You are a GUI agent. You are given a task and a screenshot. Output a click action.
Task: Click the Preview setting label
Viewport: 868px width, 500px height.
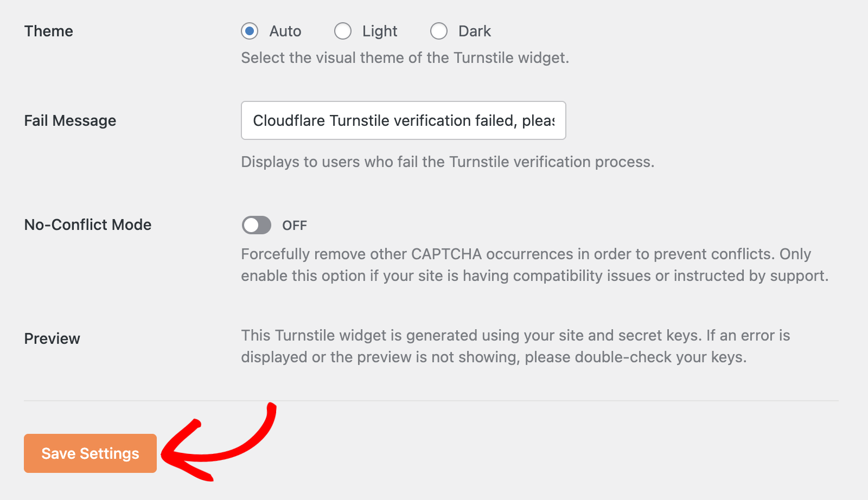pos(52,338)
